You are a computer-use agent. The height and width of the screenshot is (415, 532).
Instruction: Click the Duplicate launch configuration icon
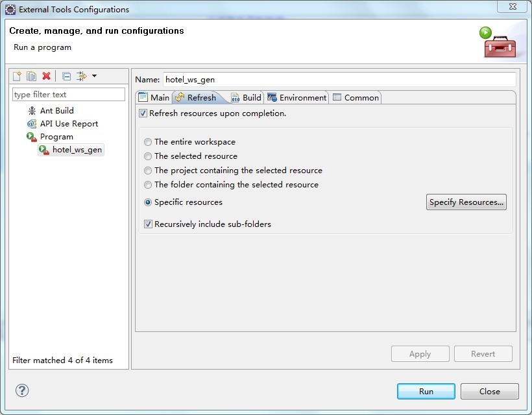point(32,76)
